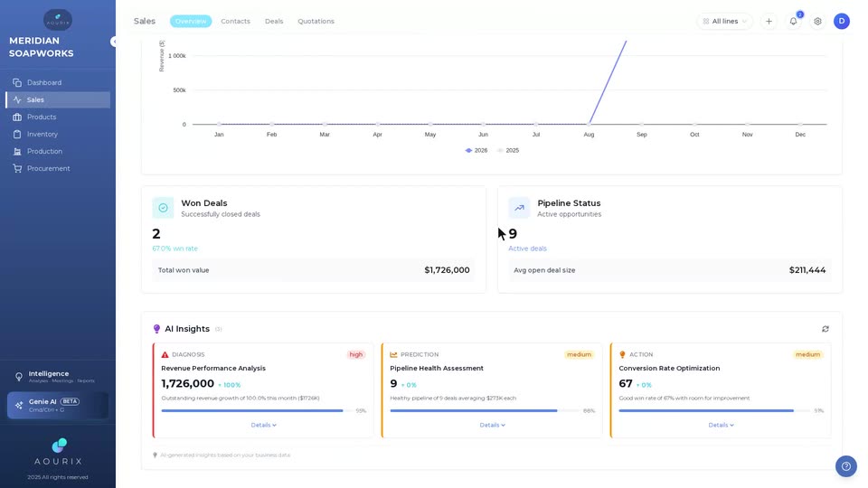Click the plus add icon in header

click(769, 21)
